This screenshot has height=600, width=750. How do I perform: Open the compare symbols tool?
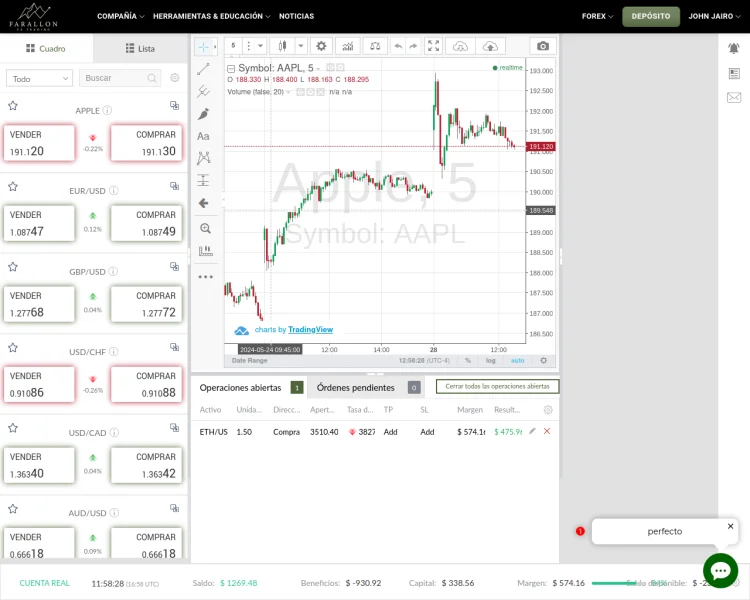click(375, 46)
